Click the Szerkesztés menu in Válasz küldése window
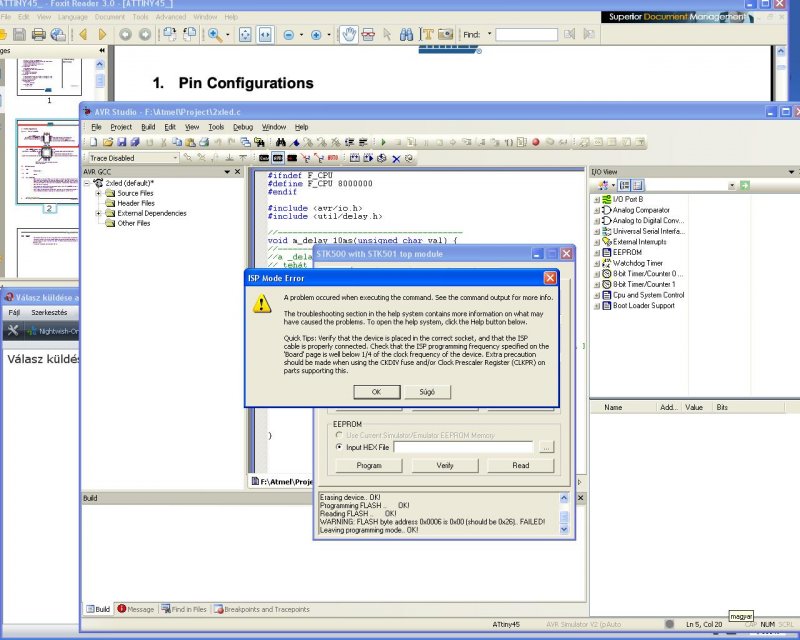 [49, 312]
